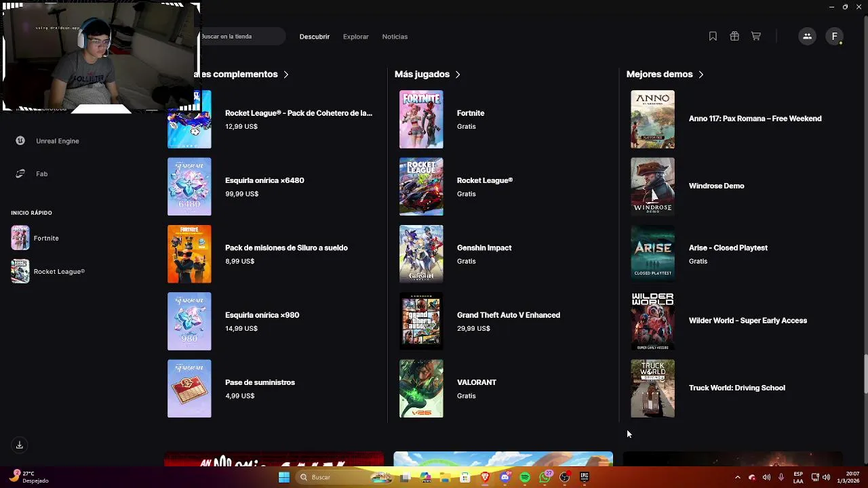Click the 99,99 US$ price text
Image resolution: width=868 pixels, height=488 pixels.
(x=241, y=194)
